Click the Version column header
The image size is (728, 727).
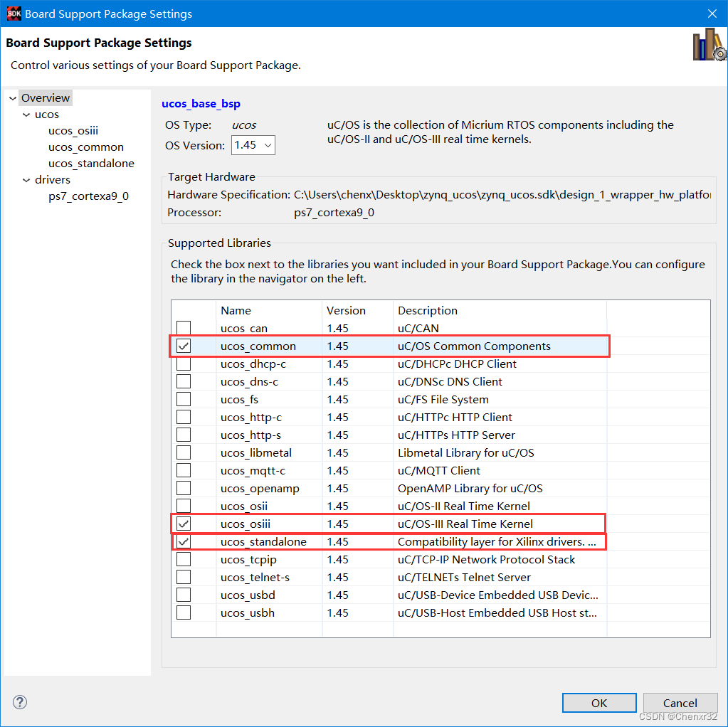click(357, 310)
